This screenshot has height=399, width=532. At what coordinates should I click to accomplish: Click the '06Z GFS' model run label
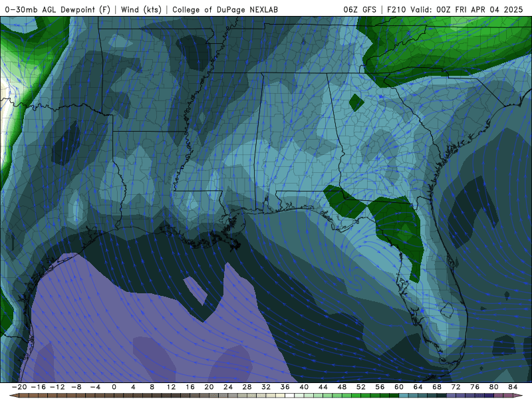[360, 9]
